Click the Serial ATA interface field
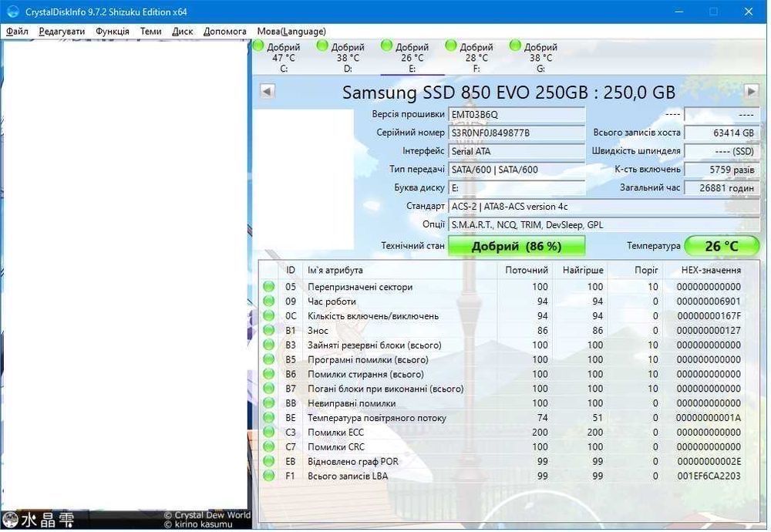This screenshot has width=771, height=532. (x=517, y=151)
